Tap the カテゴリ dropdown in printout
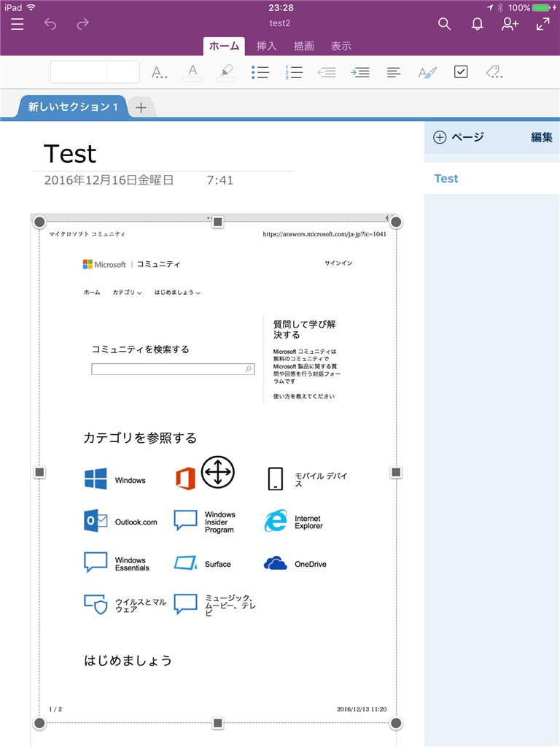This screenshot has height=747, width=560. [127, 293]
